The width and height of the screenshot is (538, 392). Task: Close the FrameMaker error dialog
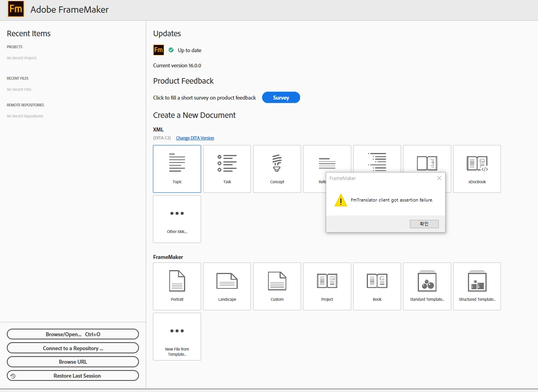pyautogui.click(x=439, y=178)
